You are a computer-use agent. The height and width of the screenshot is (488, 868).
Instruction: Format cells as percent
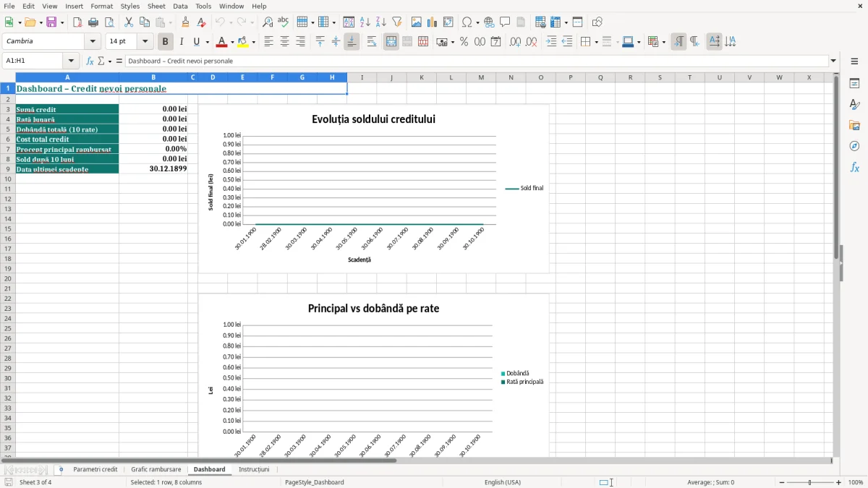[x=464, y=42]
